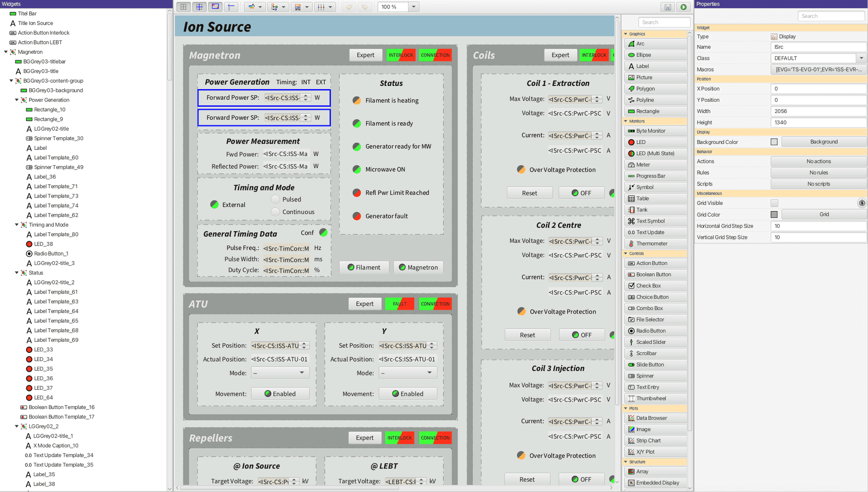Open the zoom level dropdown
Viewport: 868px width, 492px height.
[413, 7]
